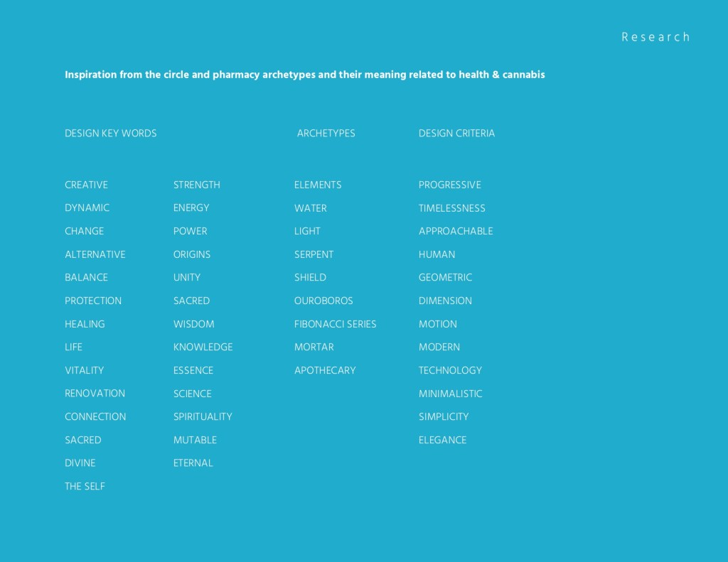Click the word "ETERNAL"
This screenshot has height=562, width=728.
(x=193, y=463)
